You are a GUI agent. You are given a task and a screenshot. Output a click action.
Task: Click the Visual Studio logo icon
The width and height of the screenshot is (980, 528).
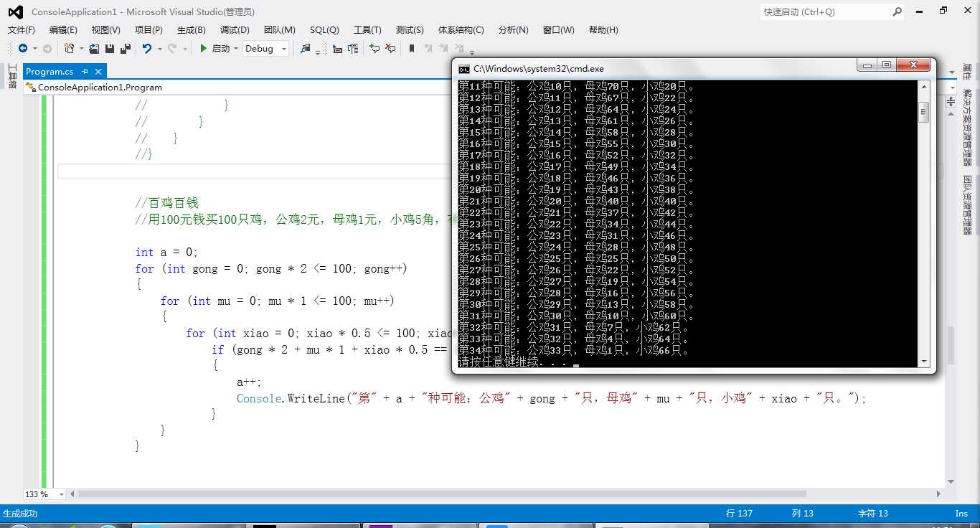(x=15, y=11)
